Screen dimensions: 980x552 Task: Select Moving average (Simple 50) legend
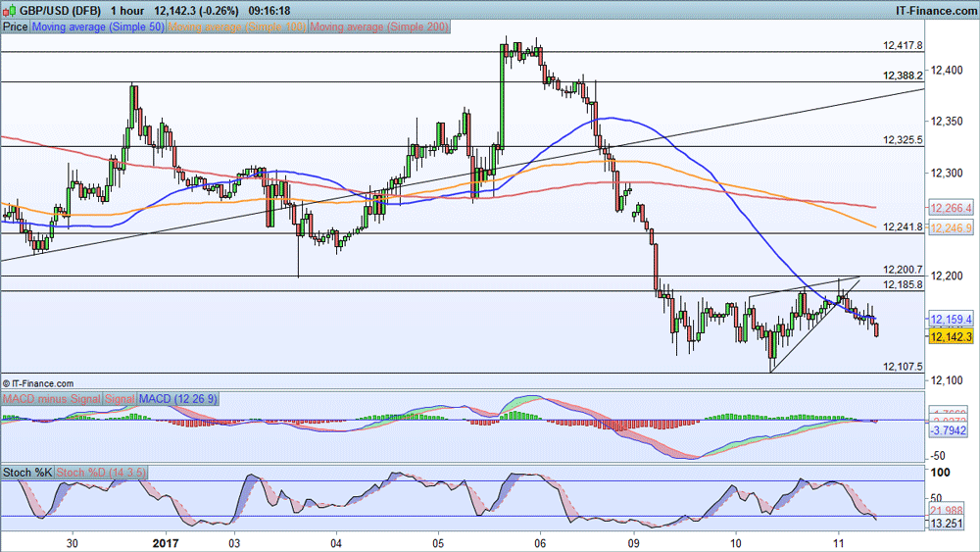point(97,26)
